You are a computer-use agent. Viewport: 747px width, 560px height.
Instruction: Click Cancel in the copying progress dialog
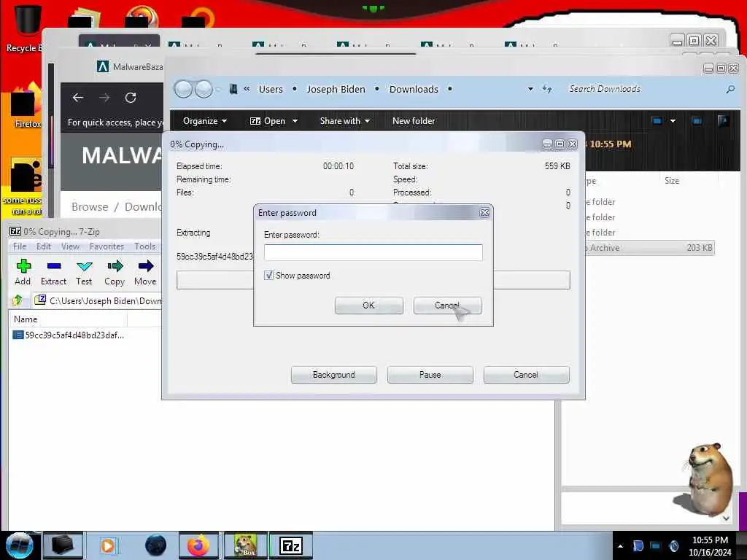coord(526,375)
